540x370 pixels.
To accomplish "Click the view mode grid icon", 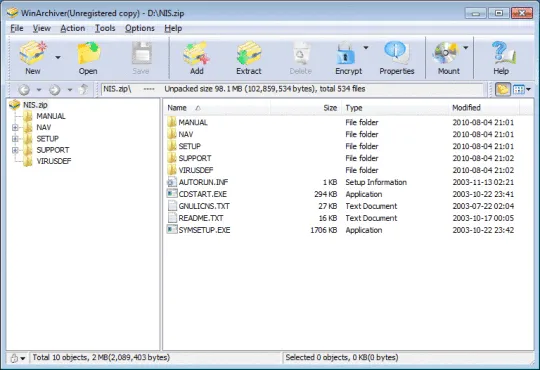I will point(518,90).
